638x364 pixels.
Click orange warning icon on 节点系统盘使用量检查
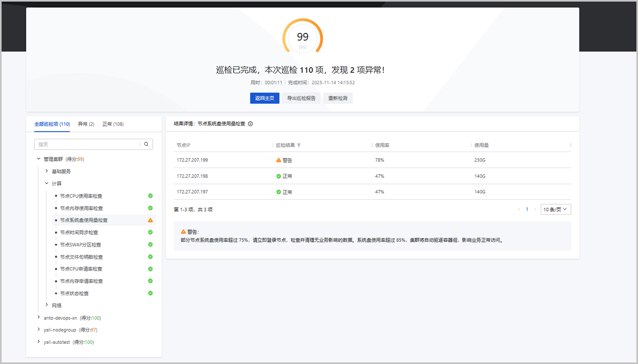point(150,220)
